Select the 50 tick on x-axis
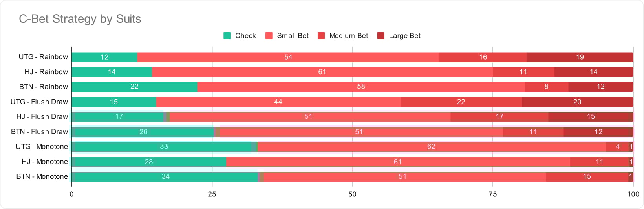 click(x=352, y=194)
